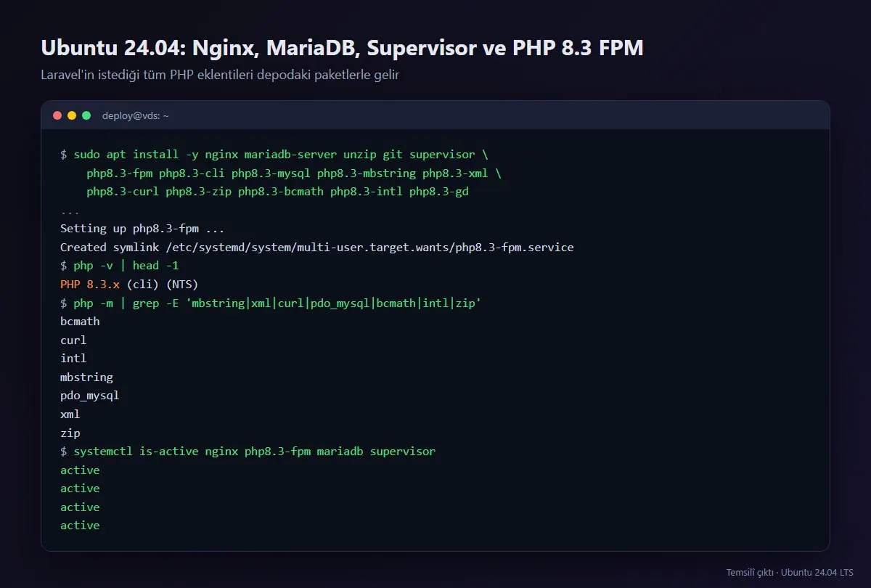Click the curl module output line
This screenshot has height=588, width=871.
point(73,340)
